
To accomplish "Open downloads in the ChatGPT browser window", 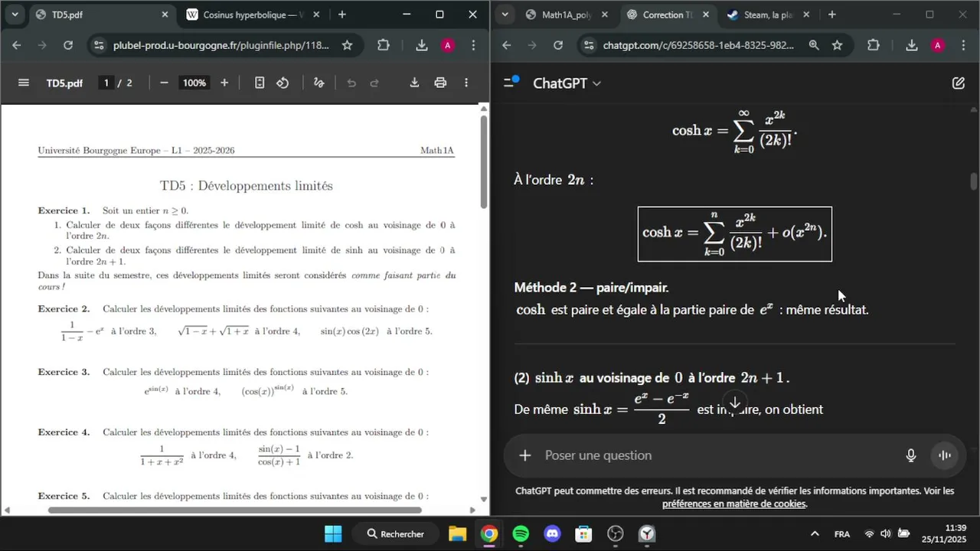I will click(x=911, y=45).
